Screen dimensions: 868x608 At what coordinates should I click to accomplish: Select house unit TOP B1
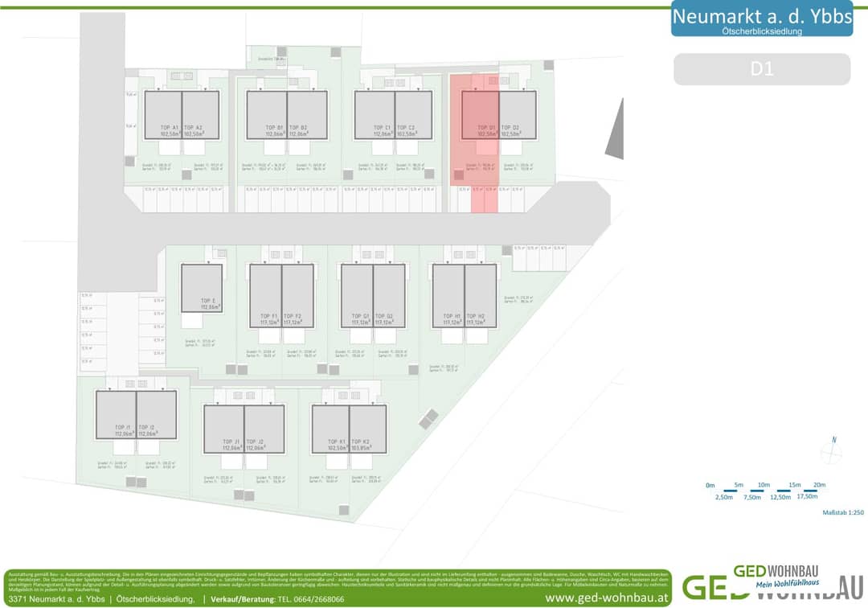coord(266,115)
